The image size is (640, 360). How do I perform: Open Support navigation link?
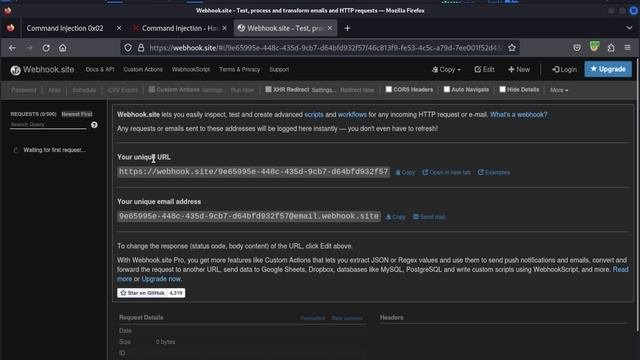279,70
